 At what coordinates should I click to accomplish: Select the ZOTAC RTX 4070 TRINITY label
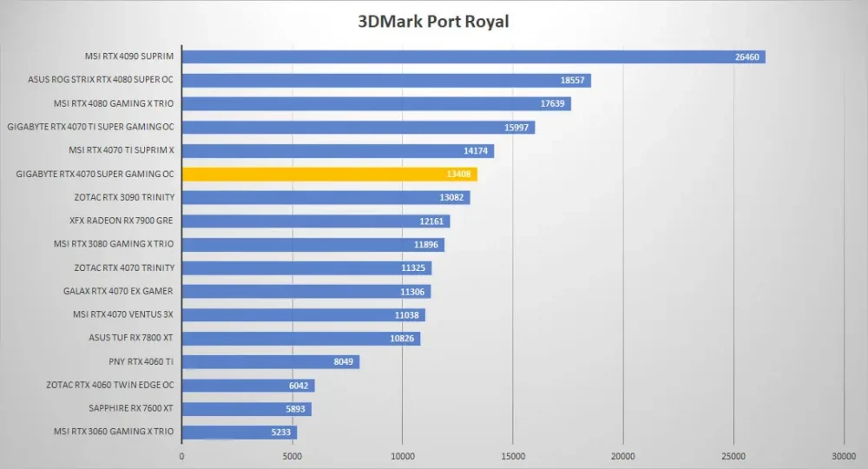(124, 268)
